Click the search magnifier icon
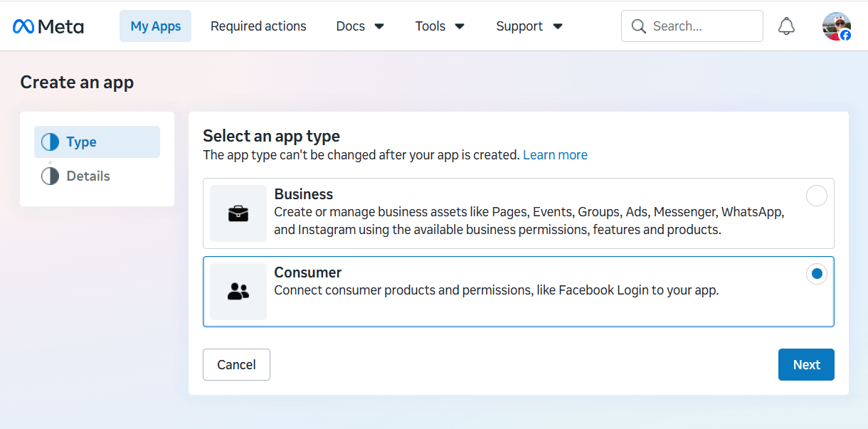Image resolution: width=868 pixels, height=429 pixels. (639, 26)
